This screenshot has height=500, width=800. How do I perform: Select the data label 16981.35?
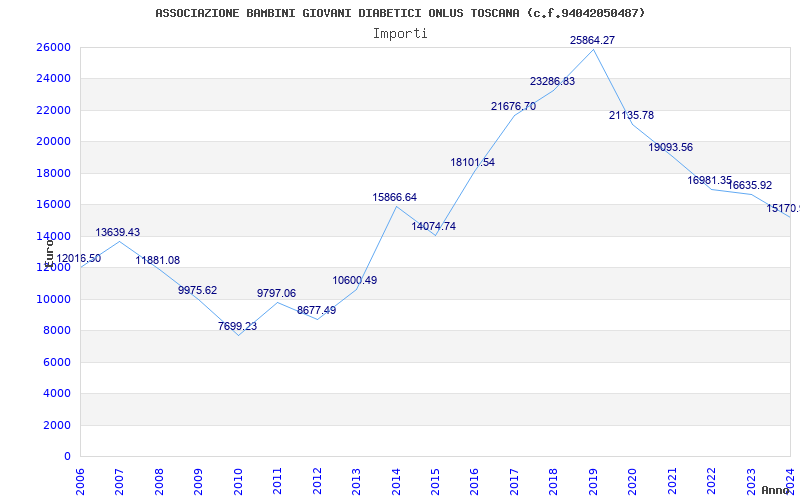[710, 180]
